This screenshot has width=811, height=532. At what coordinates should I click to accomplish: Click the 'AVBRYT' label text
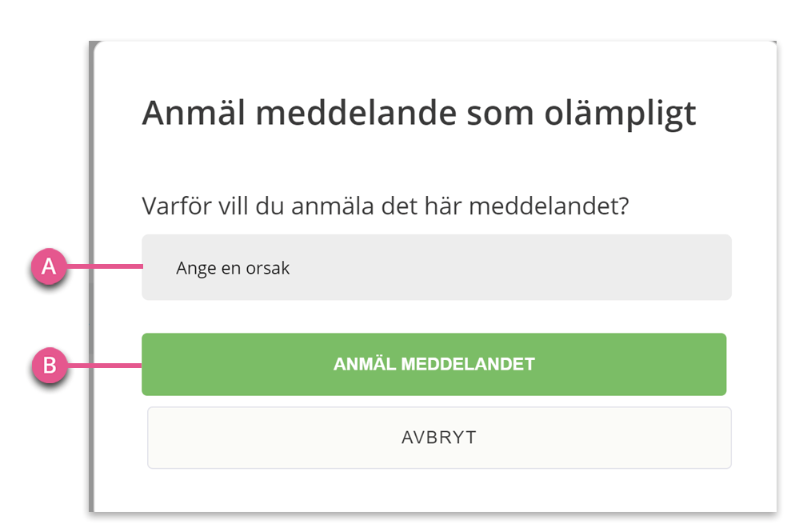click(x=439, y=438)
